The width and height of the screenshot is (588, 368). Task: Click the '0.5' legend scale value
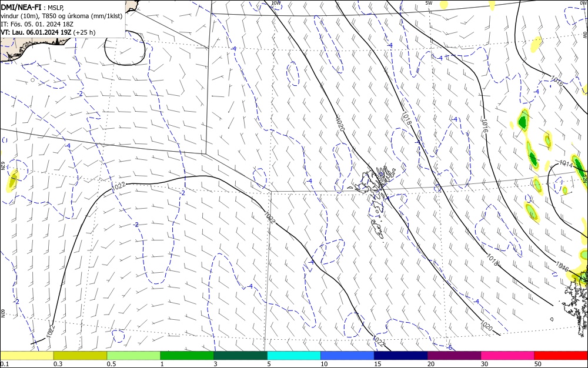coord(111,364)
